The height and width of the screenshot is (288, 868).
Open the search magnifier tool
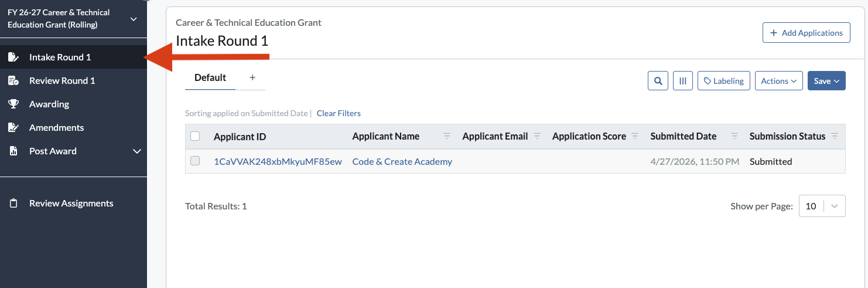658,81
